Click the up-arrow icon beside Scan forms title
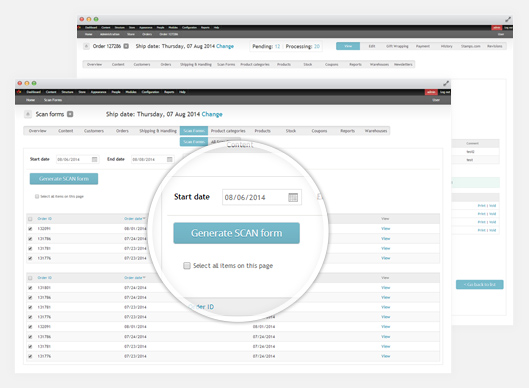Viewport: 529px width, 388px height. [28, 114]
